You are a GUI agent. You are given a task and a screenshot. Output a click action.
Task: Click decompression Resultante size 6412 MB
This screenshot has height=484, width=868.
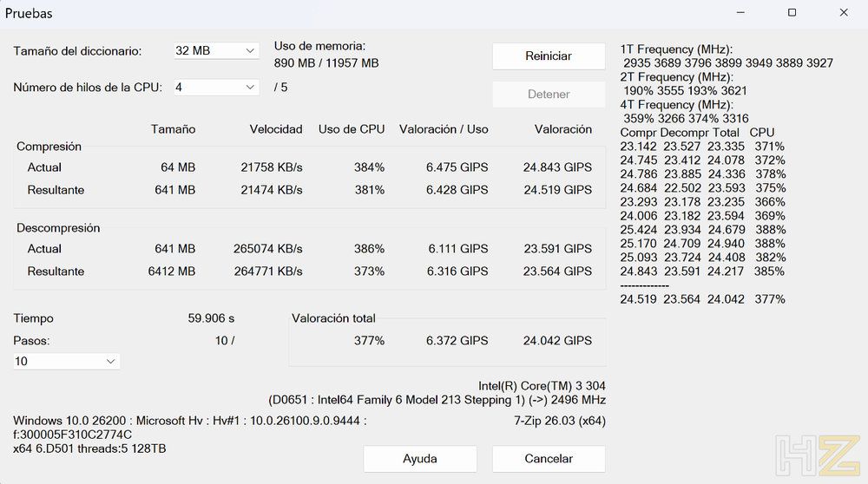click(x=172, y=271)
